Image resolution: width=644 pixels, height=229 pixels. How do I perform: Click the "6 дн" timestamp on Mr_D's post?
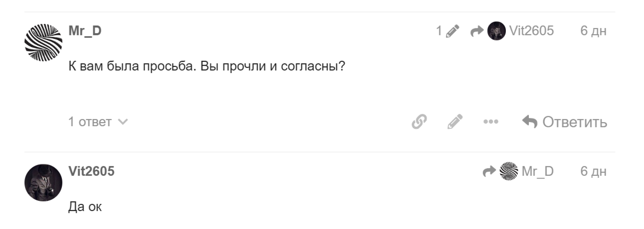click(593, 32)
